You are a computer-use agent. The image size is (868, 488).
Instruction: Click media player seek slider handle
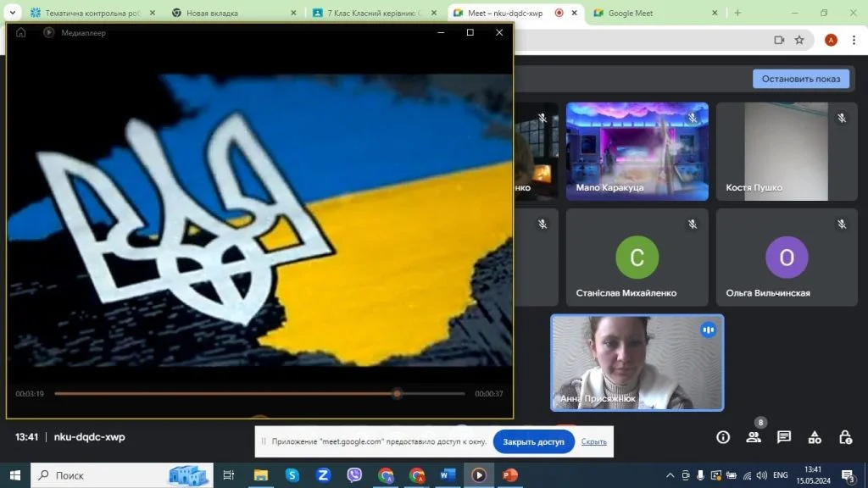[397, 394]
